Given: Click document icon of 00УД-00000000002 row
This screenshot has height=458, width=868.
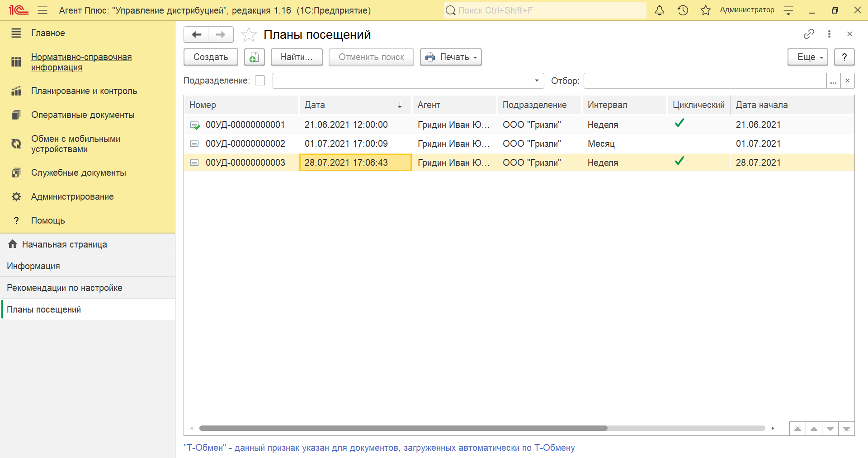Looking at the screenshot, I should (194, 144).
